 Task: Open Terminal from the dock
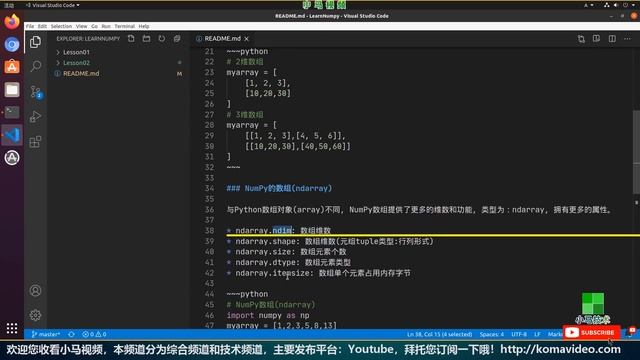click(x=12, y=112)
